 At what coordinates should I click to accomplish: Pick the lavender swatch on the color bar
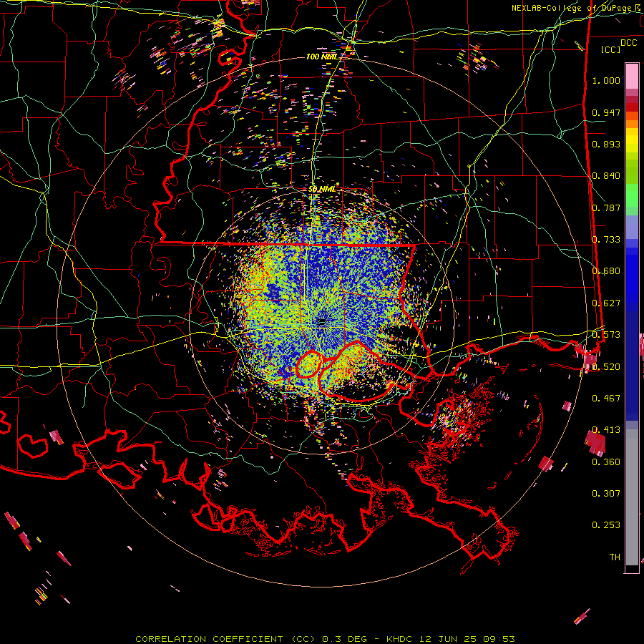[632, 227]
